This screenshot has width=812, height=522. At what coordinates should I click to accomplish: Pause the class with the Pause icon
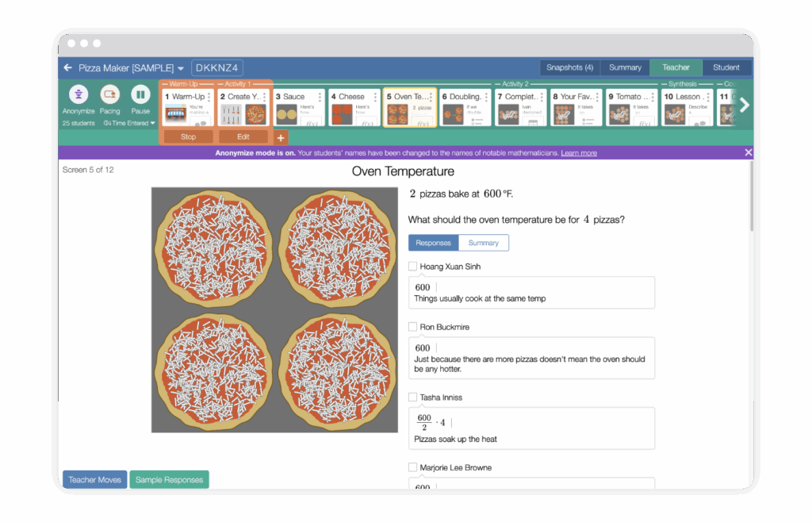pos(141,96)
